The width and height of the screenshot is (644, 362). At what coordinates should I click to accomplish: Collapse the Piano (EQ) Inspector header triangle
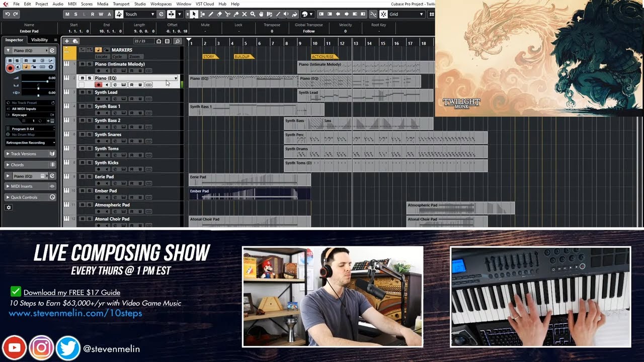(8, 50)
